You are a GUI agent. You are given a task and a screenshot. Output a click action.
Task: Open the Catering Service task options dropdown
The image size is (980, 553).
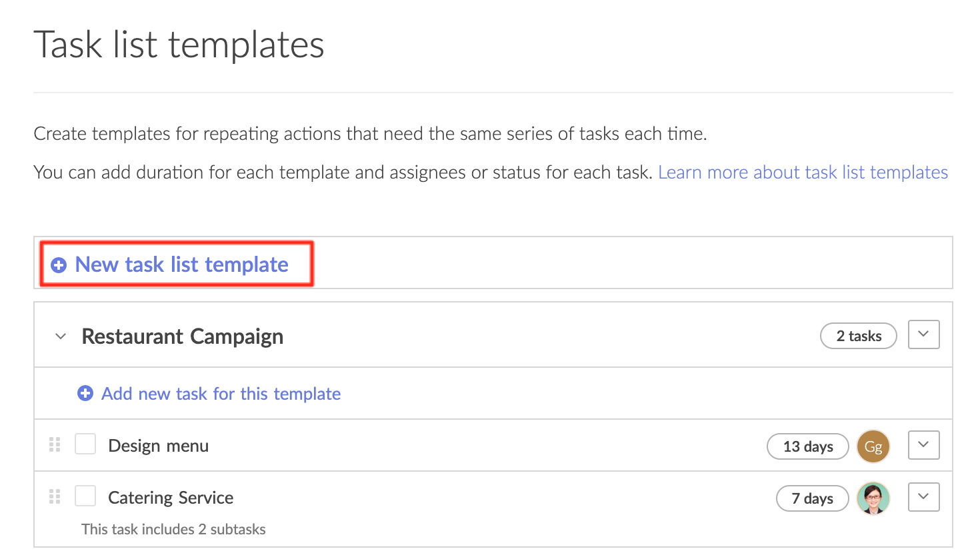click(924, 497)
